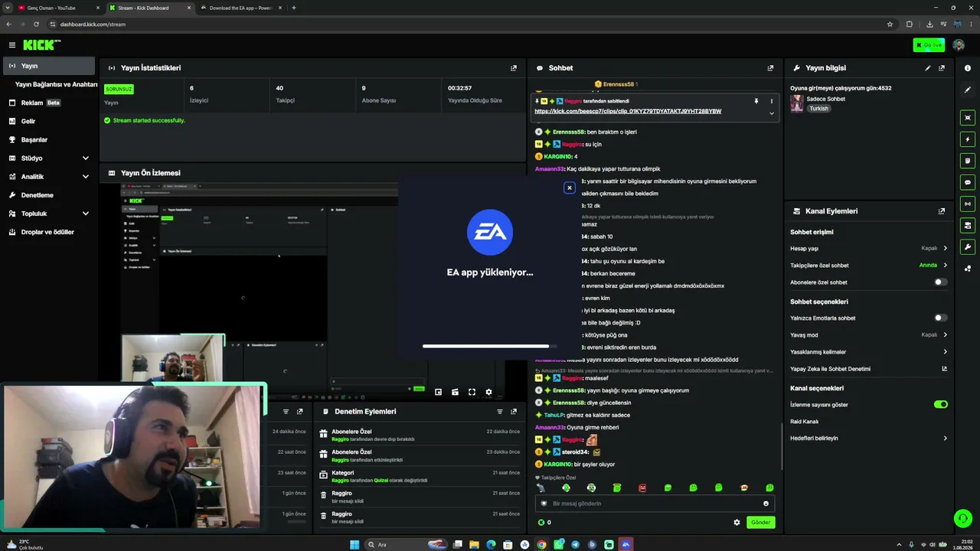Send chat message with Gönder button
980x551 pixels.
[760, 523]
